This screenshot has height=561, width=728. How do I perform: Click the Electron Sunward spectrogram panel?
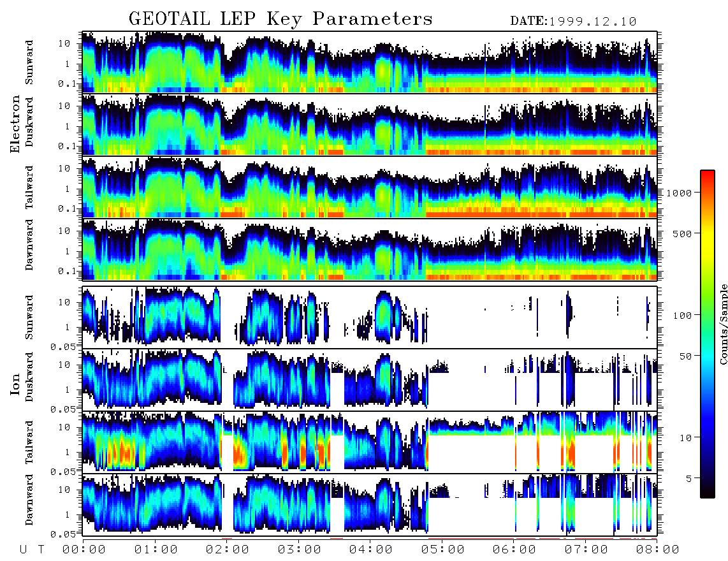point(370,62)
